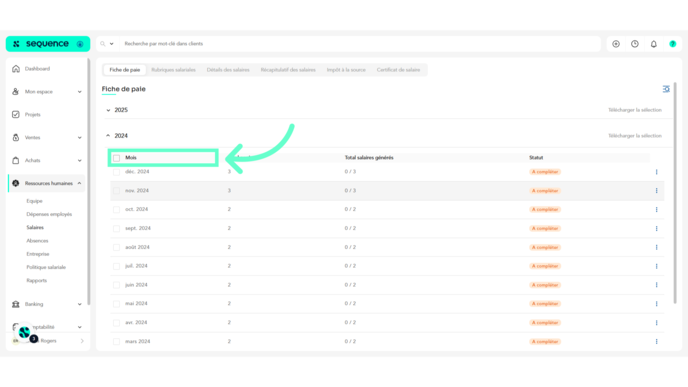688x387 pixels.
Task: Tick the nov. 2024 checkbox
Action: tap(116, 191)
